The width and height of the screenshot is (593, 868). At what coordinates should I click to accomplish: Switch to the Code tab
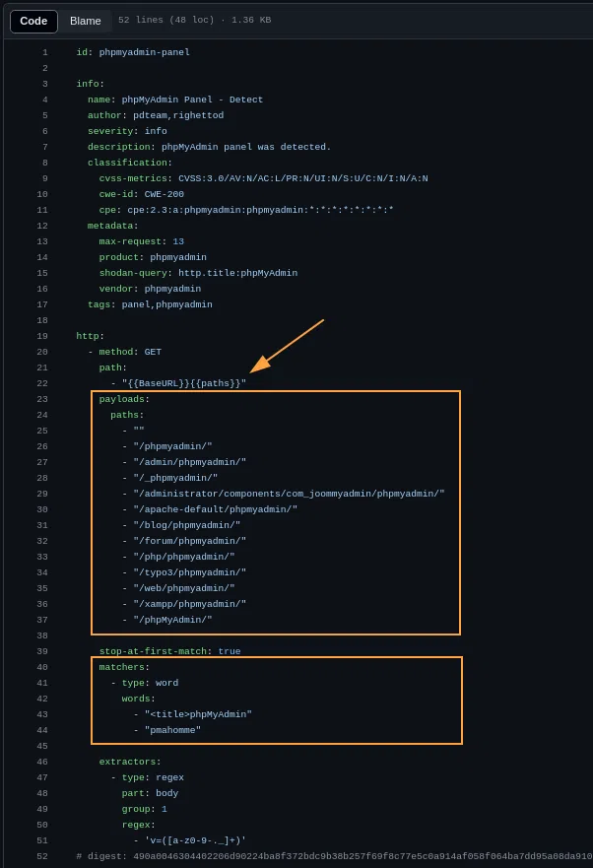pos(33,21)
